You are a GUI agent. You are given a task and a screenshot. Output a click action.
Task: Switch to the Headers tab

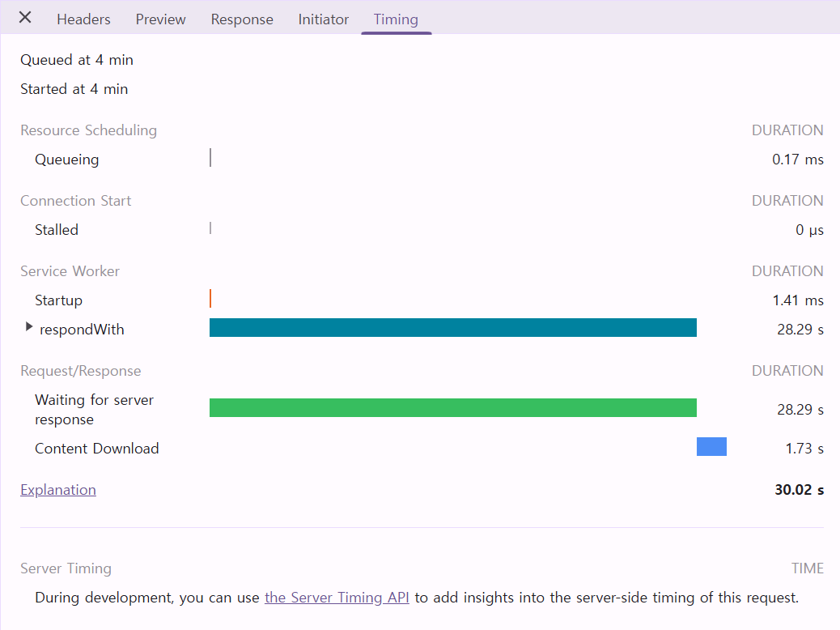(x=83, y=19)
